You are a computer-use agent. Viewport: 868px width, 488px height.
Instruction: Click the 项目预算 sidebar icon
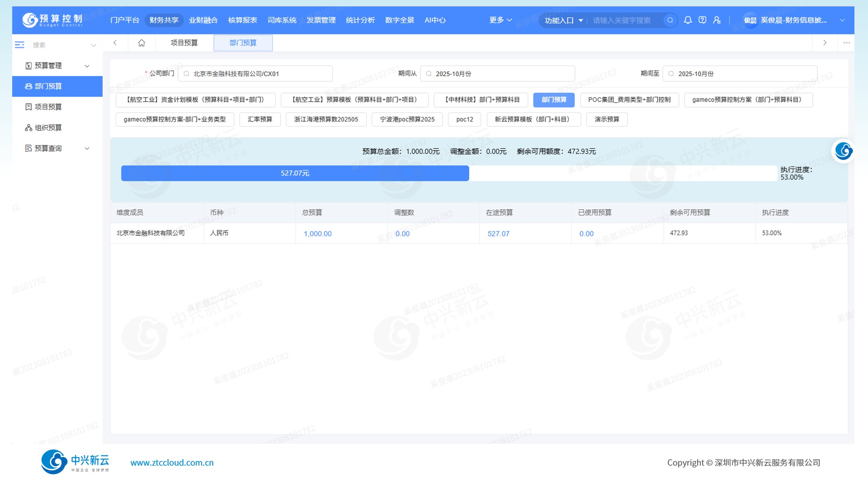pos(28,107)
